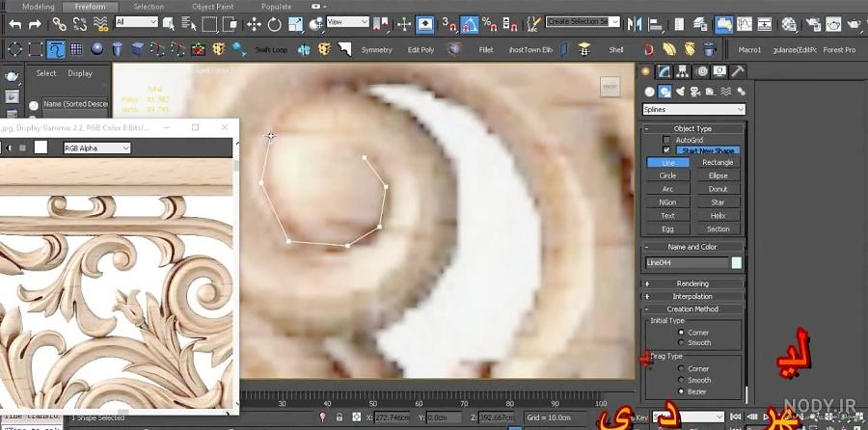Uncheck the Start New Shape checkbox
This screenshot has width=868, height=430.
[x=666, y=150]
